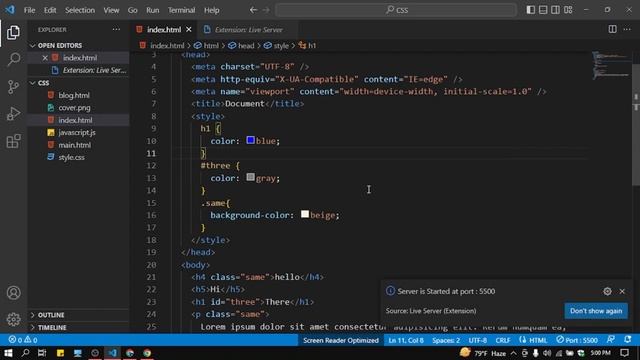Viewport: 640px width, 360px height.
Task: Open the Accounts menu icon
Action: coord(13,293)
